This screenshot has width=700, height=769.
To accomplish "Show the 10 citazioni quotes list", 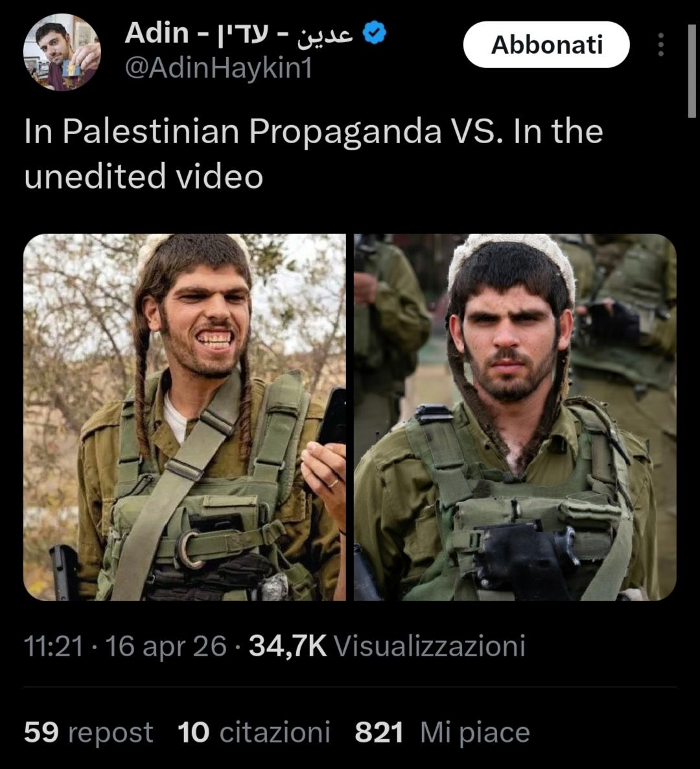I will click(253, 733).
